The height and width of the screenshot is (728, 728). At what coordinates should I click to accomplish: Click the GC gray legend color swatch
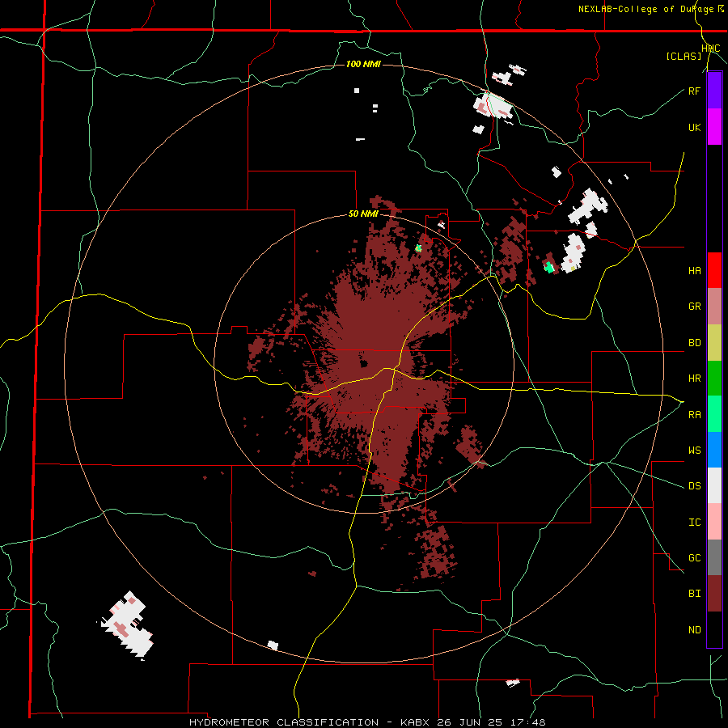tap(714, 557)
